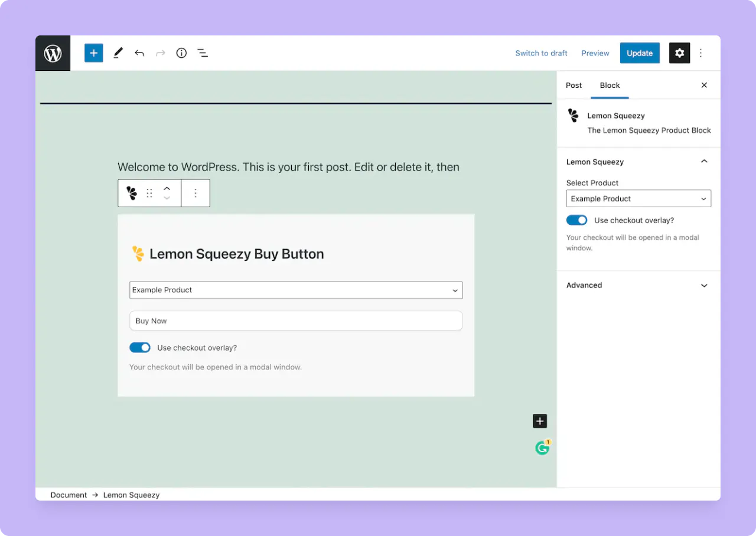Click the Lemon Squeezy icon in block toolbar
This screenshot has height=536, width=756.
point(131,193)
